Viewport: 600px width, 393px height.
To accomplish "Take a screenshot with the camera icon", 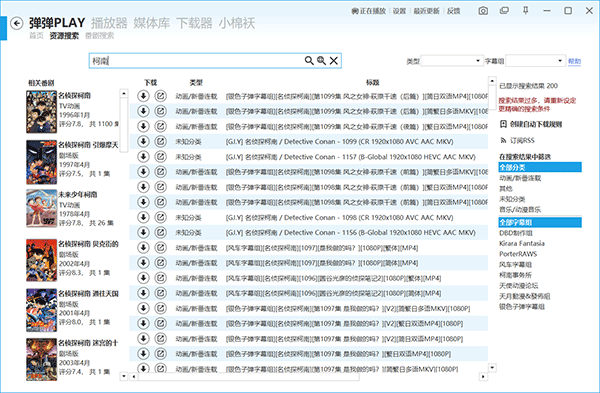I will pyautogui.click(x=483, y=11).
